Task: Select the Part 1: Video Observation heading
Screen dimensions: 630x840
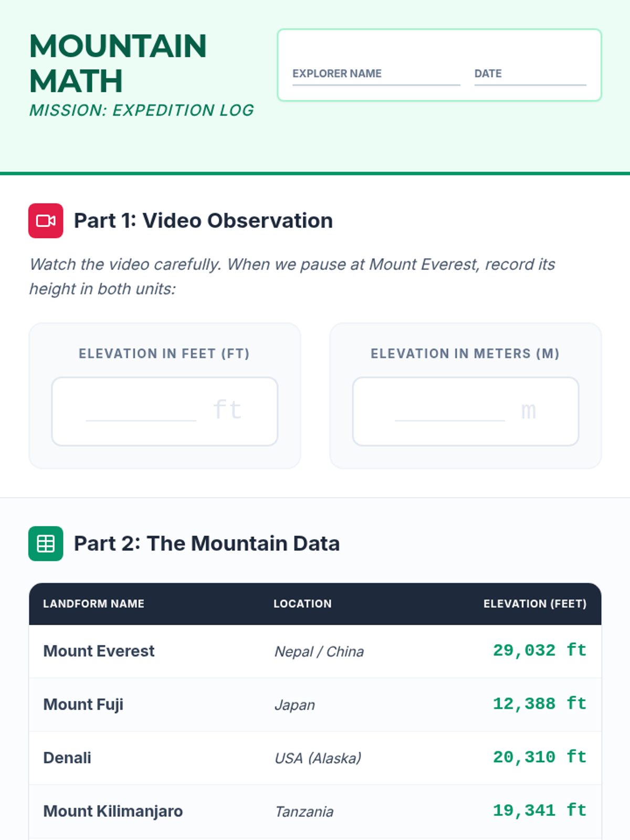Action: click(203, 220)
